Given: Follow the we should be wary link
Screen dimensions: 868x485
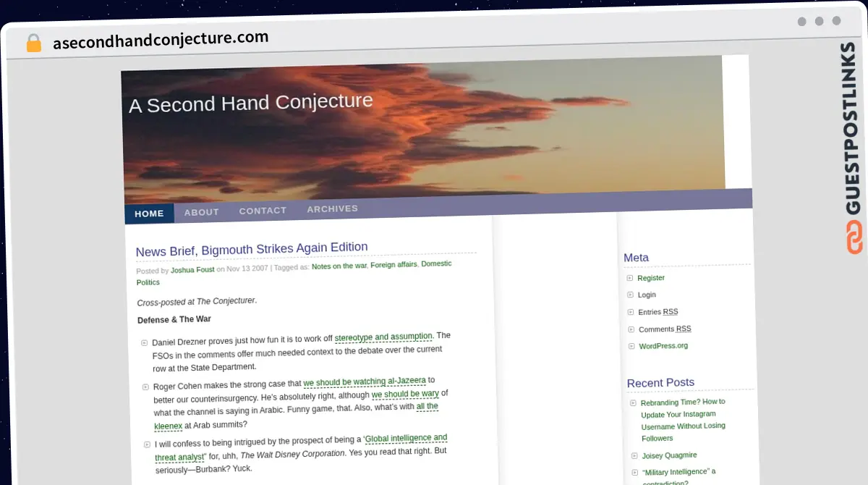Looking at the screenshot, I should click(x=405, y=394).
